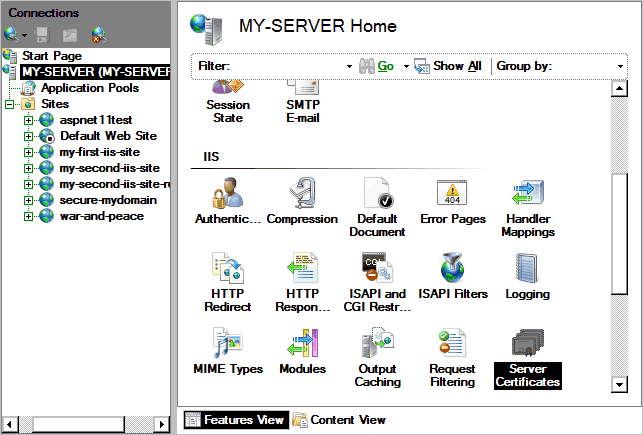Click the save connections disk icon
Viewport: 643px width, 435px height.
(42, 35)
